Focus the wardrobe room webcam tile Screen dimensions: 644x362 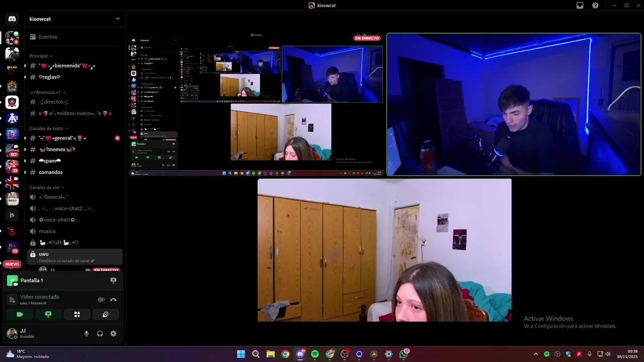point(384,250)
